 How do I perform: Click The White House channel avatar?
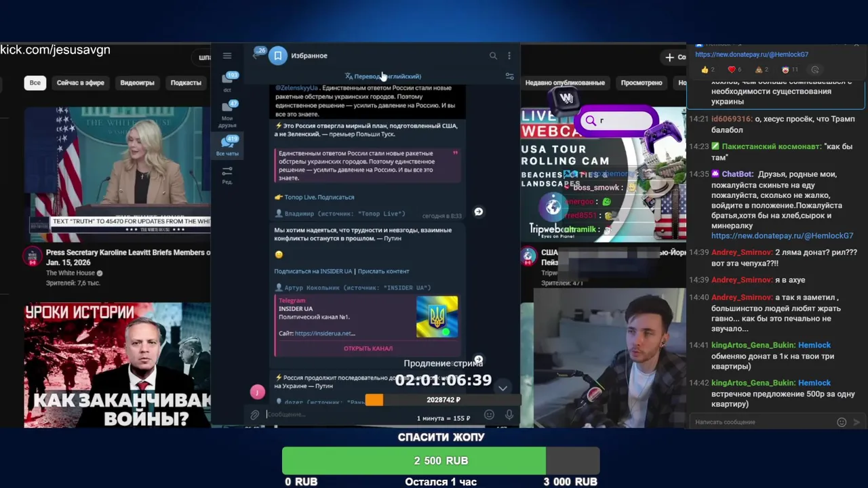33,256
